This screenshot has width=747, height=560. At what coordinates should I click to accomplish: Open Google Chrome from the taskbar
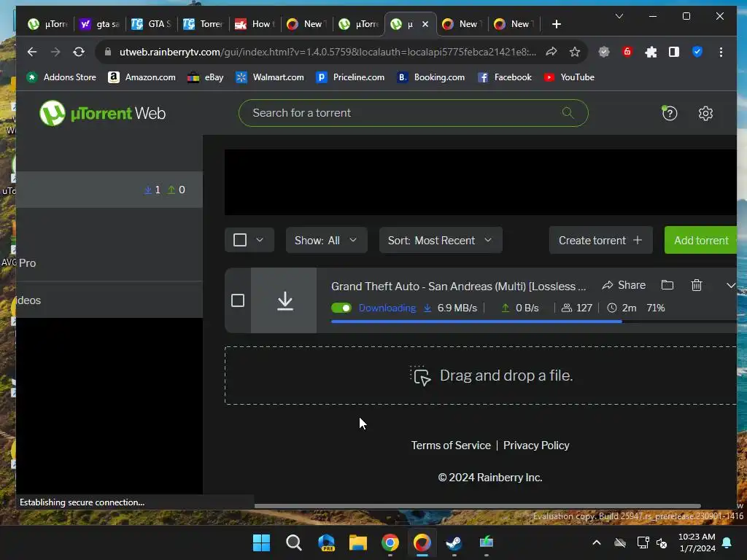point(390,542)
